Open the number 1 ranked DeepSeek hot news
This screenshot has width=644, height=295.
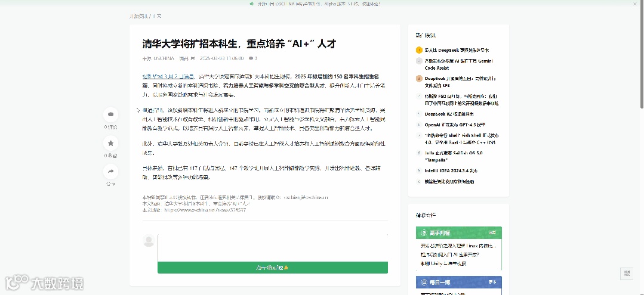(457, 50)
